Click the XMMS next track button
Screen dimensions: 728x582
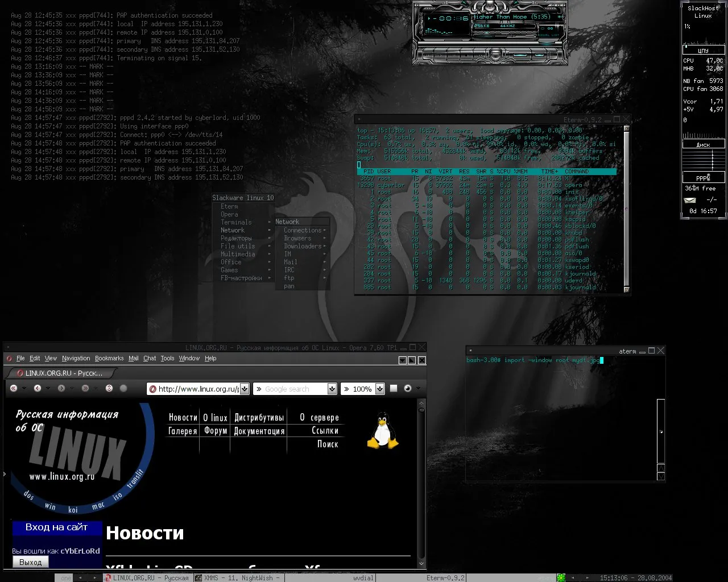click(x=480, y=55)
